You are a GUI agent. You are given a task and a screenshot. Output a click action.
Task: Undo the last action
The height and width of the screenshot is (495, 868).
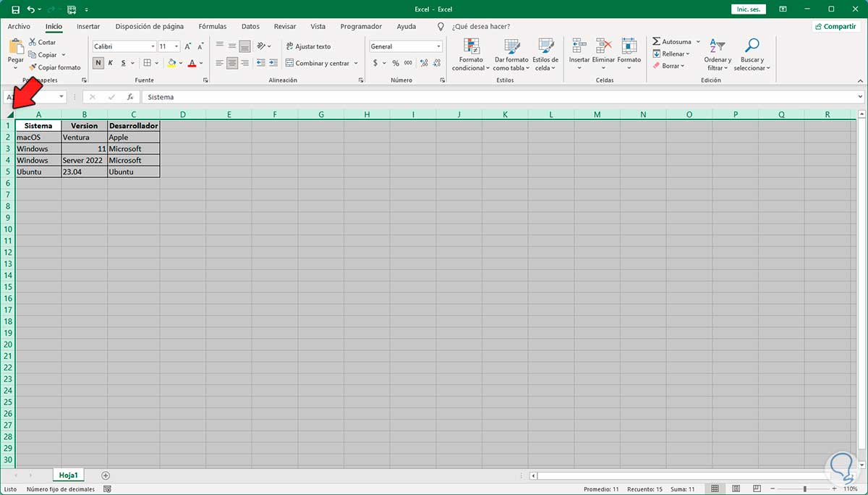(x=30, y=9)
